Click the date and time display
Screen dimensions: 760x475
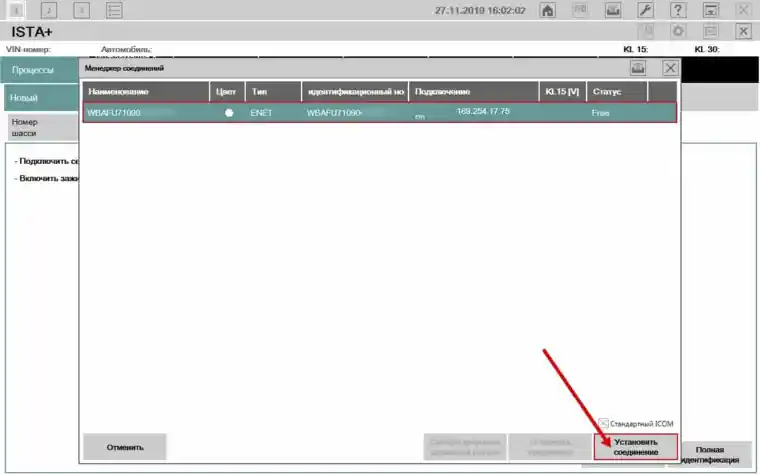[x=480, y=10]
